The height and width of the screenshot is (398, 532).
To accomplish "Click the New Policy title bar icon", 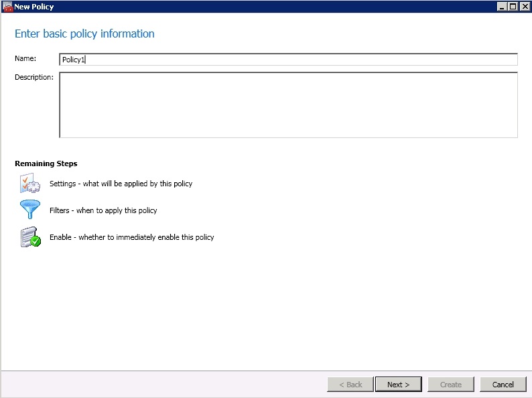I will coord(7,7).
